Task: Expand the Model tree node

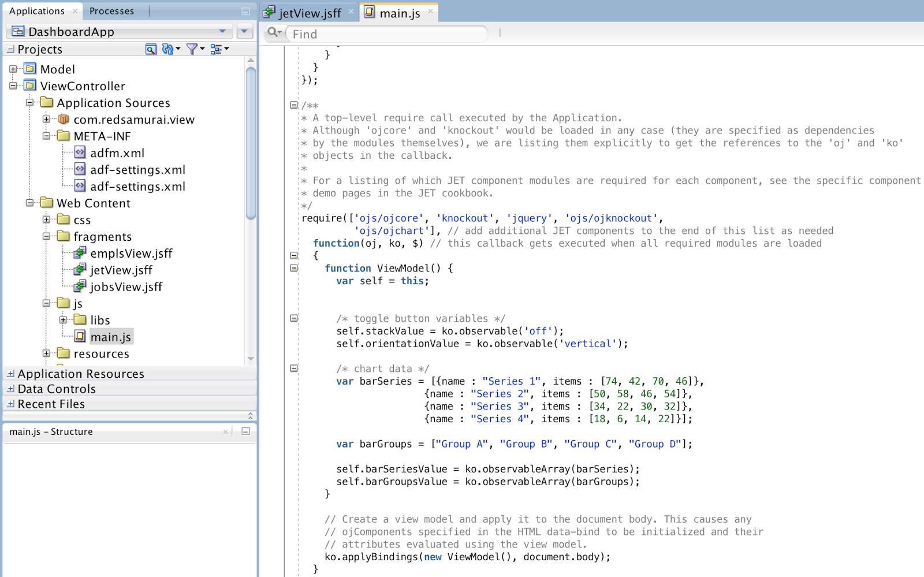Action: point(14,69)
